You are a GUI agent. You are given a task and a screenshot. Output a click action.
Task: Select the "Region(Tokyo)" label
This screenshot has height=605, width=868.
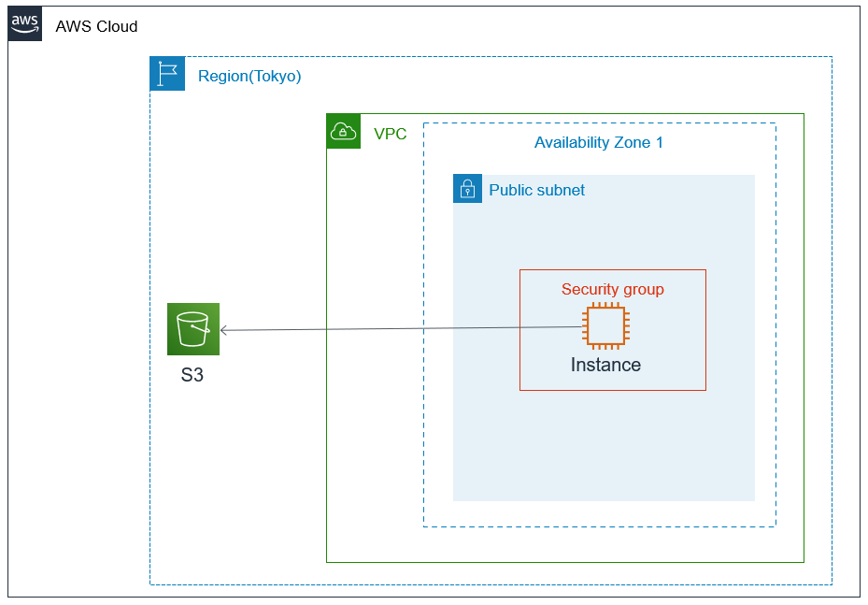(x=249, y=76)
